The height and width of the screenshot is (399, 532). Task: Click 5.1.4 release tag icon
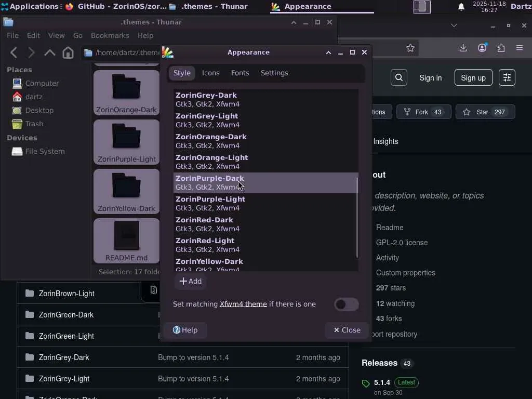(x=366, y=383)
